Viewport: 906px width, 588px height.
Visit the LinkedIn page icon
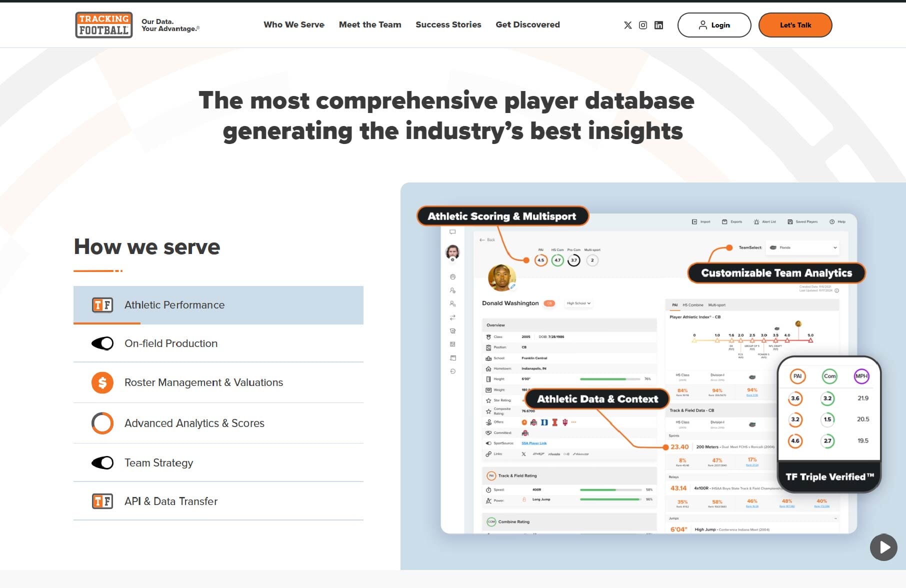[x=658, y=25]
